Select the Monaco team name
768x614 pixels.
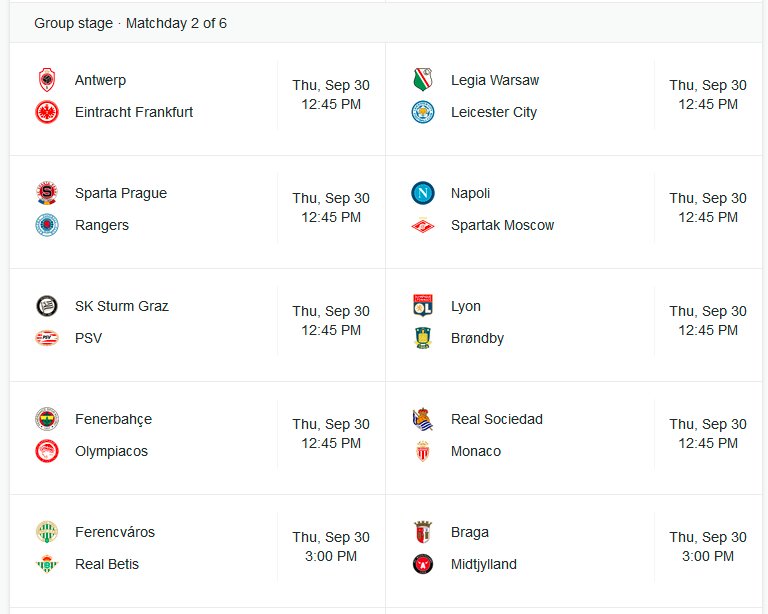(476, 451)
